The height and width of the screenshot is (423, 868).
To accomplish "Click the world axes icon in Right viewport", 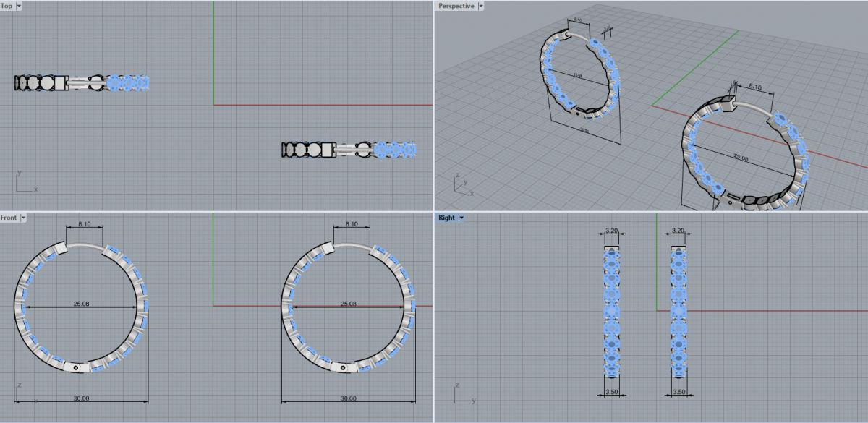I will tap(464, 393).
